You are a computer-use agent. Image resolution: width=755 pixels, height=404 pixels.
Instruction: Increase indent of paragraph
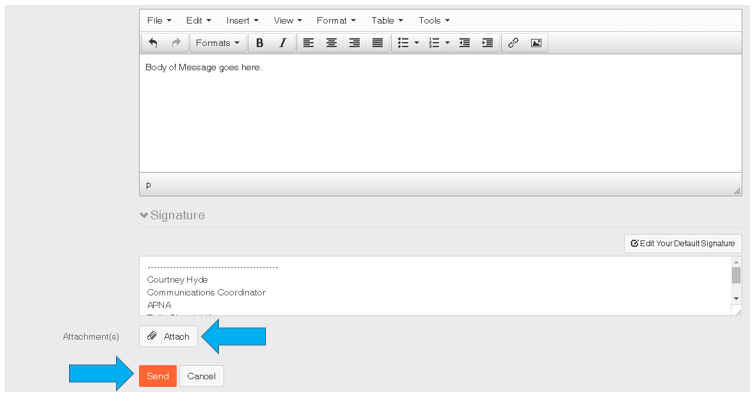488,43
